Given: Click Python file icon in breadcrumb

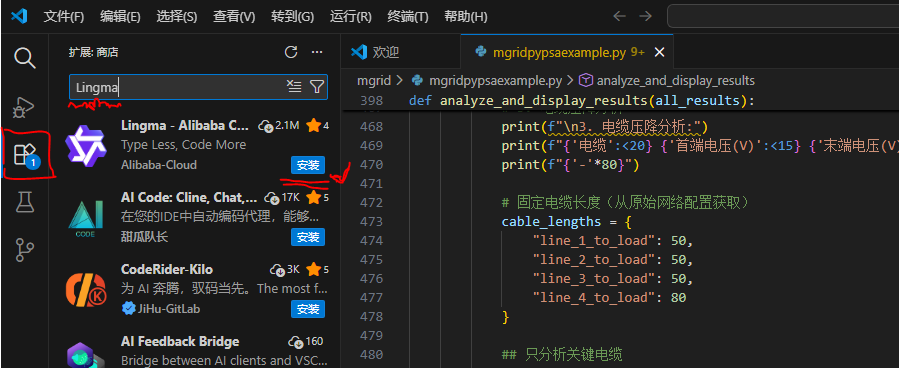Looking at the screenshot, I should 418,80.
